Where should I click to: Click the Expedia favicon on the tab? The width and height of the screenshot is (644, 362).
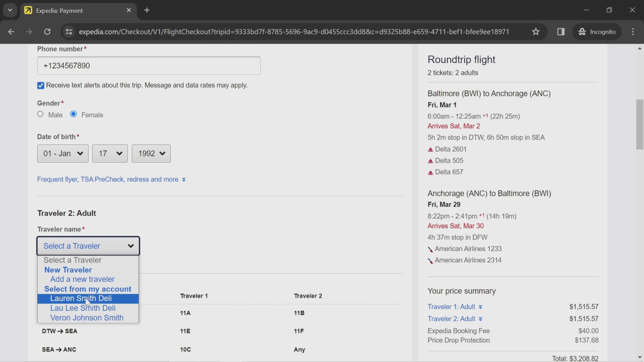[x=28, y=10]
